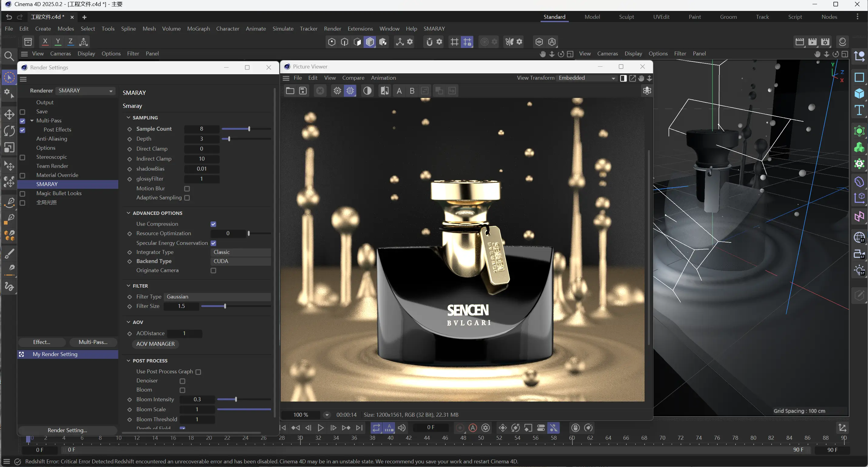Open the MoGraph menu

199,28
